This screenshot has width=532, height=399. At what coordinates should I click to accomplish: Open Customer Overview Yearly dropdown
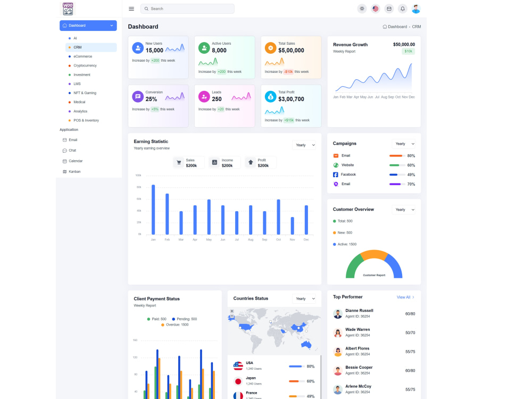click(x=403, y=210)
